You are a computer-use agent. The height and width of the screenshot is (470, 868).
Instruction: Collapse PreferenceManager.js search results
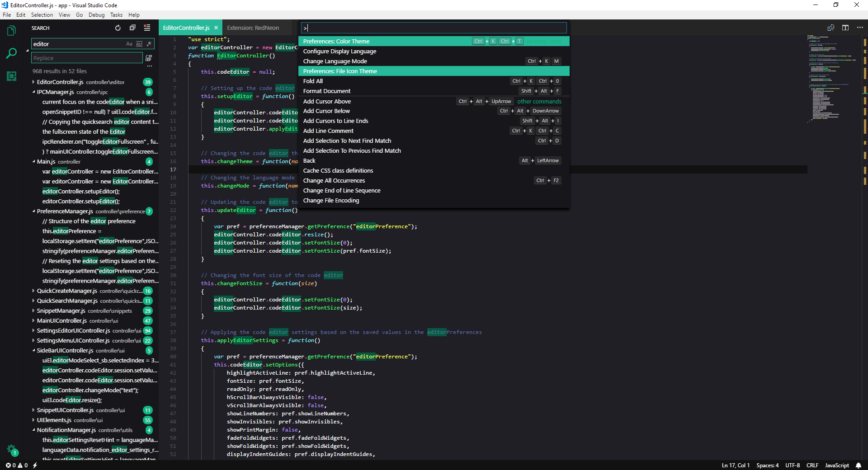tap(33, 211)
